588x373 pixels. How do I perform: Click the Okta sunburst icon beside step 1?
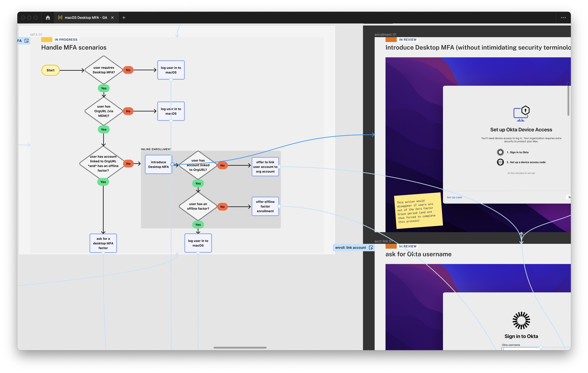[500, 152]
